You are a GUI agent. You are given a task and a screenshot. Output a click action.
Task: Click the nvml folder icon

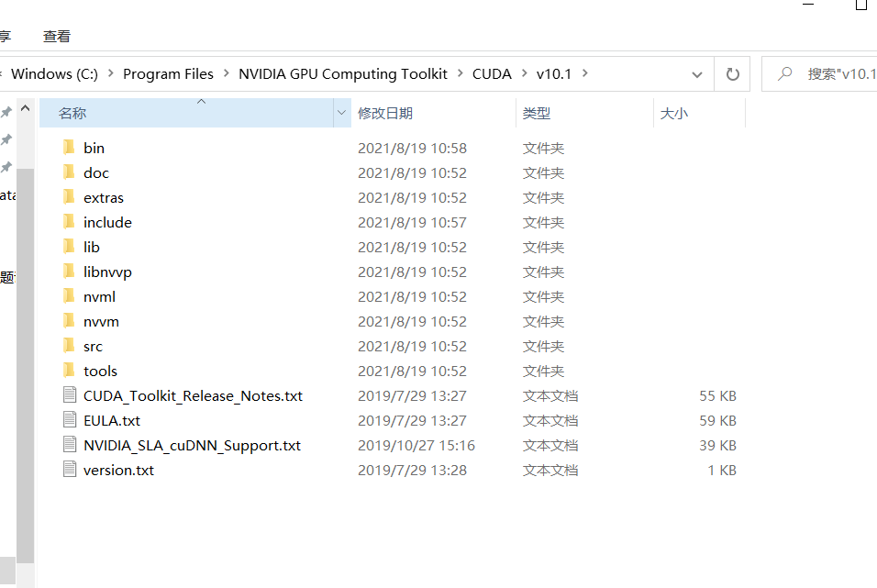point(69,296)
